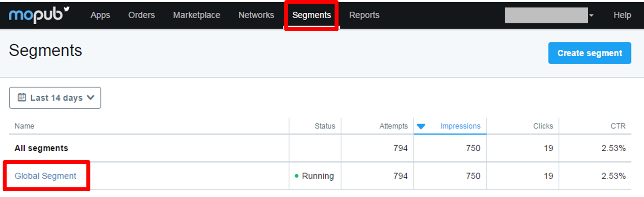Click the calendar icon in date selector

click(x=22, y=97)
